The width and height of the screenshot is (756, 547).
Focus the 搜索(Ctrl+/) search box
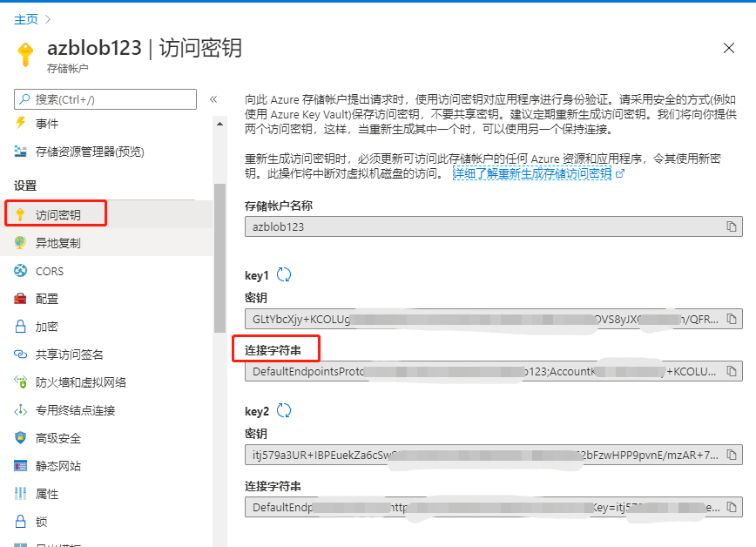tap(105, 99)
